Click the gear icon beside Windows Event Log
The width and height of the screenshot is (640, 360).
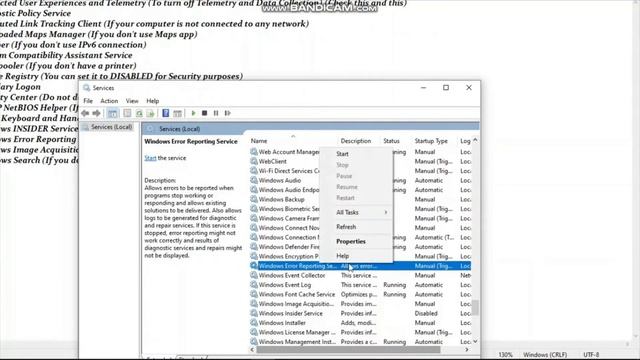tap(254, 284)
